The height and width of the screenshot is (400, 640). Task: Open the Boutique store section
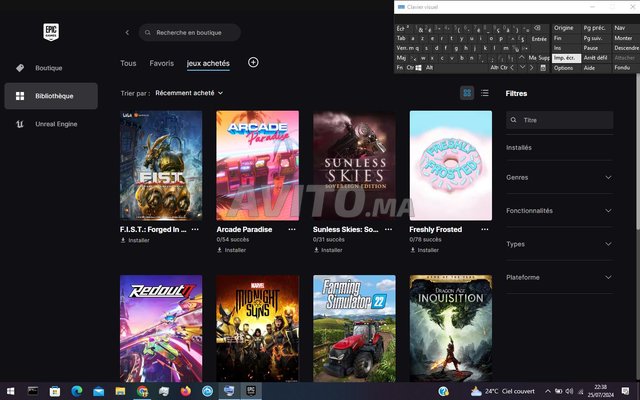(48, 68)
